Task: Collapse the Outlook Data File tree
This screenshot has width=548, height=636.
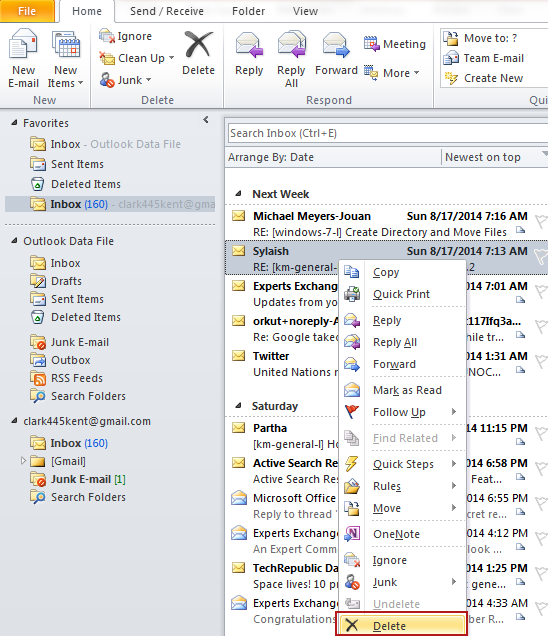Action: [x=15, y=241]
